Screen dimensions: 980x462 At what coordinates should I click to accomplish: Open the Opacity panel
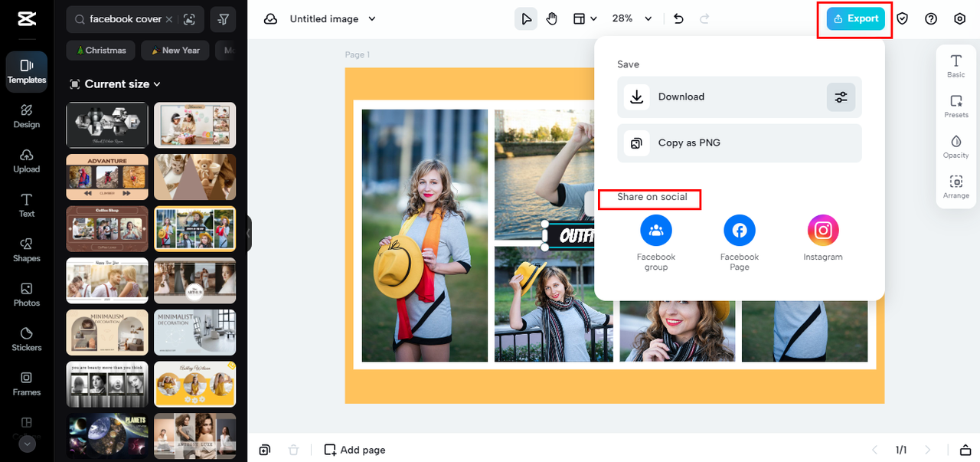click(956, 147)
